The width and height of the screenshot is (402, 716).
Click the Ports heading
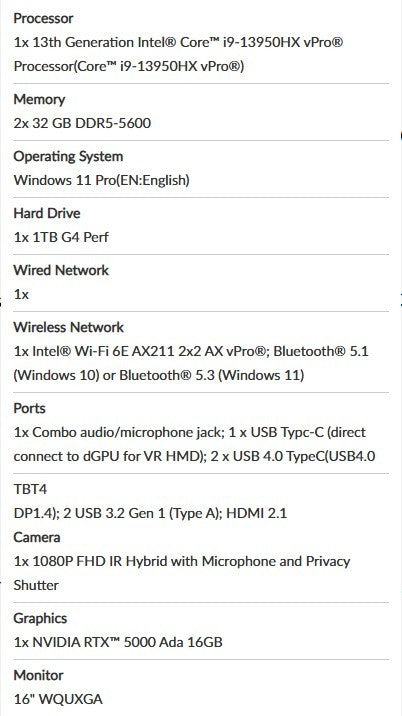click(30, 408)
